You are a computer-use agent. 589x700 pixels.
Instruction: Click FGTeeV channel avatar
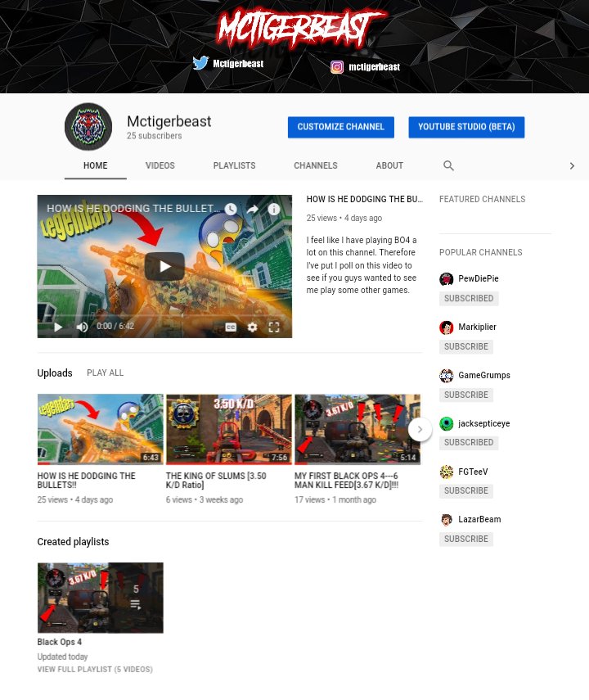pos(446,472)
